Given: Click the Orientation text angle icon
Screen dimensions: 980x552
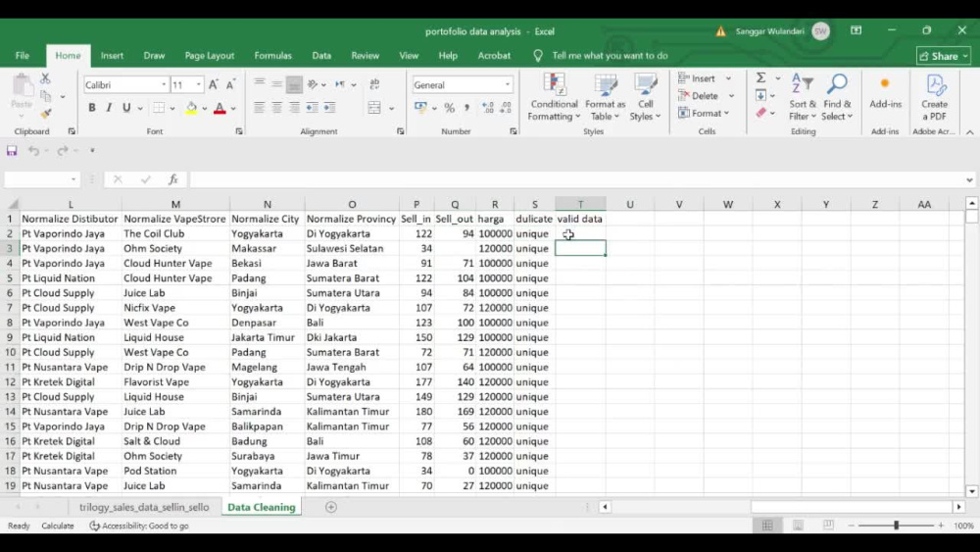Looking at the screenshot, I should tap(313, 84).
